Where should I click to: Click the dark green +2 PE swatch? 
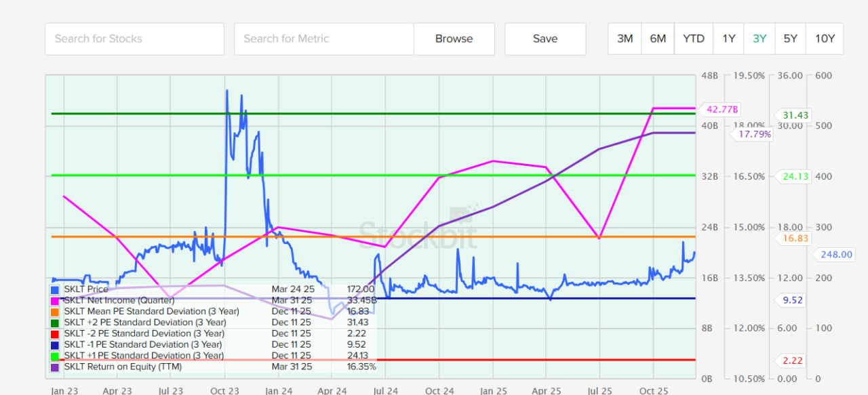click(x=55, y=323)
